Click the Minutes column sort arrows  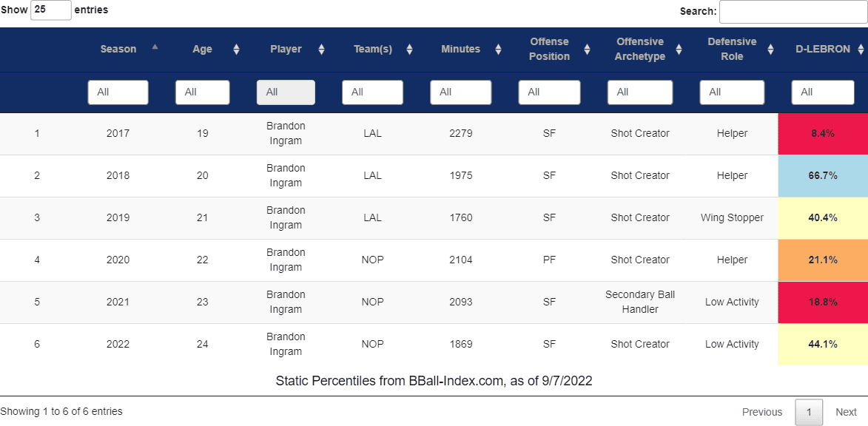click(498, 50)
